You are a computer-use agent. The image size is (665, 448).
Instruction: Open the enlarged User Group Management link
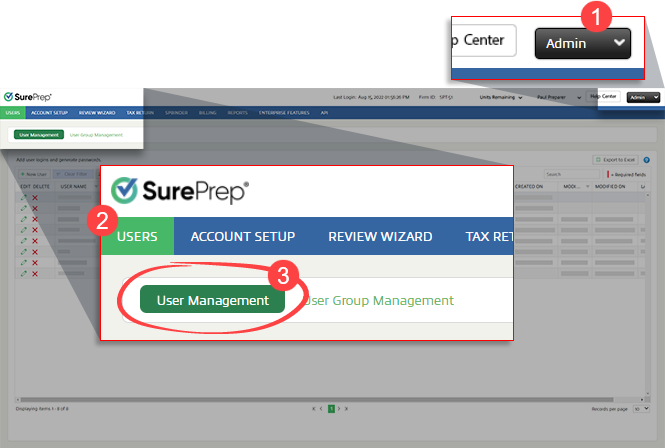(x=379, y=300)
